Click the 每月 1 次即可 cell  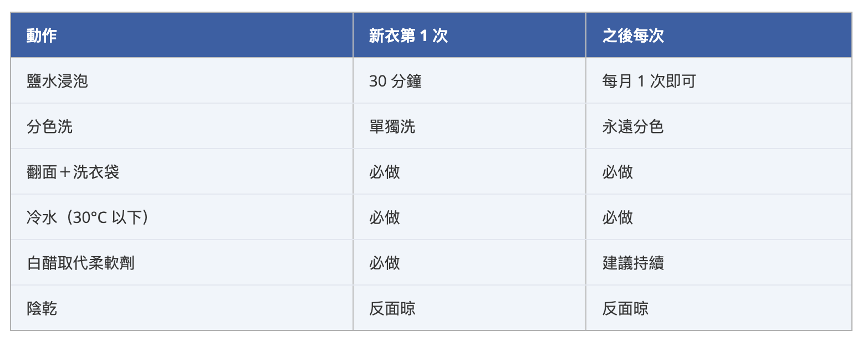(649, 82)
